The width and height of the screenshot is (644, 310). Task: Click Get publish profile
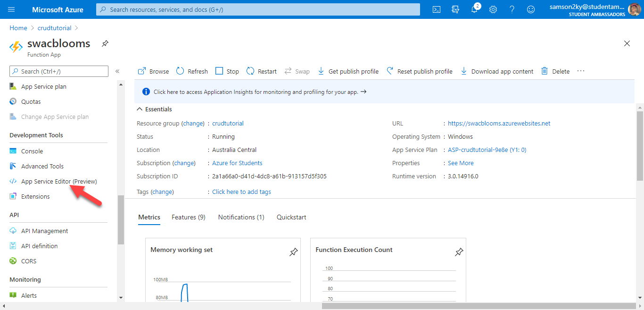click(348, 71)
